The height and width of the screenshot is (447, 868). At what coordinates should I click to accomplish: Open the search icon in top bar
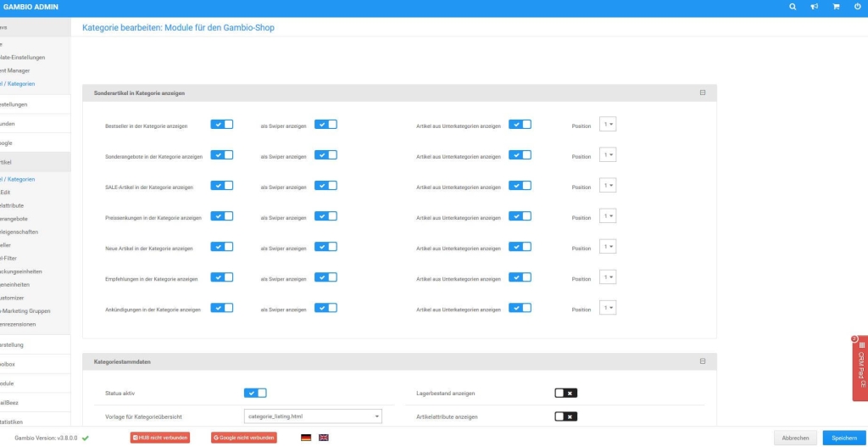(793, 7)
